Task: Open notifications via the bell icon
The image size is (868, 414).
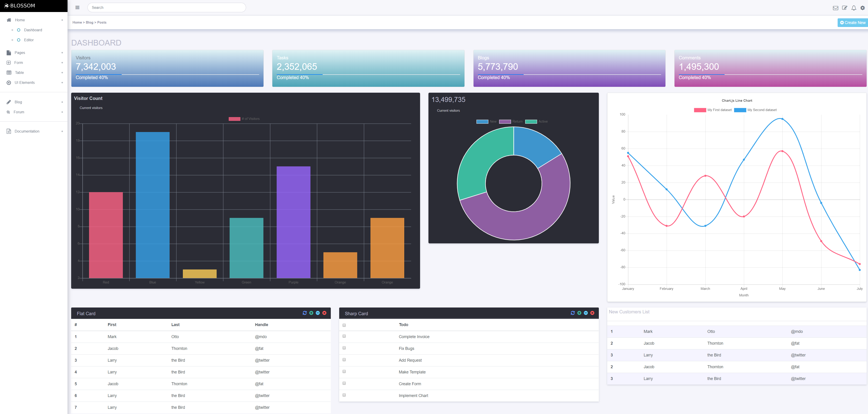Action: pyautogui.click(x=853, y=8)
